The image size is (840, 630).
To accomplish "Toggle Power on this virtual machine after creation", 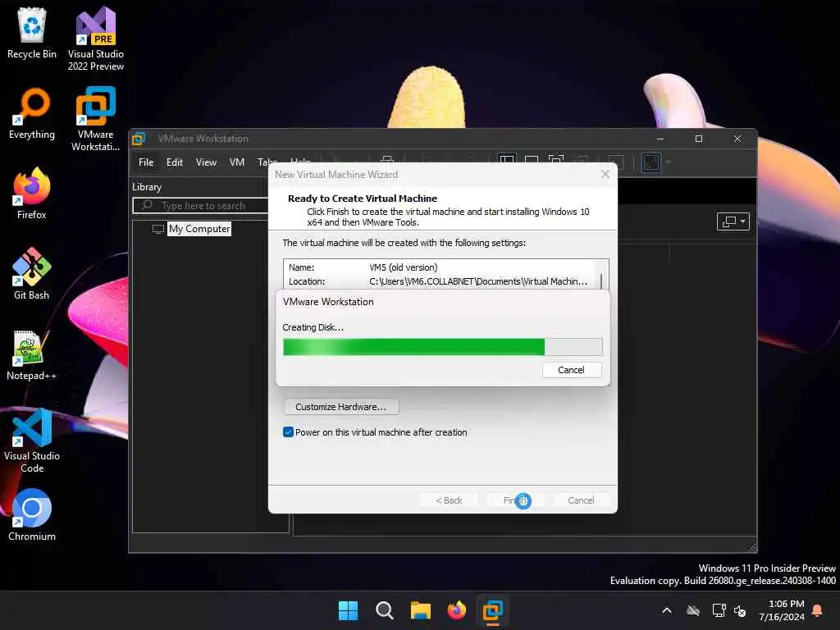I will click(x=288, y=432).
